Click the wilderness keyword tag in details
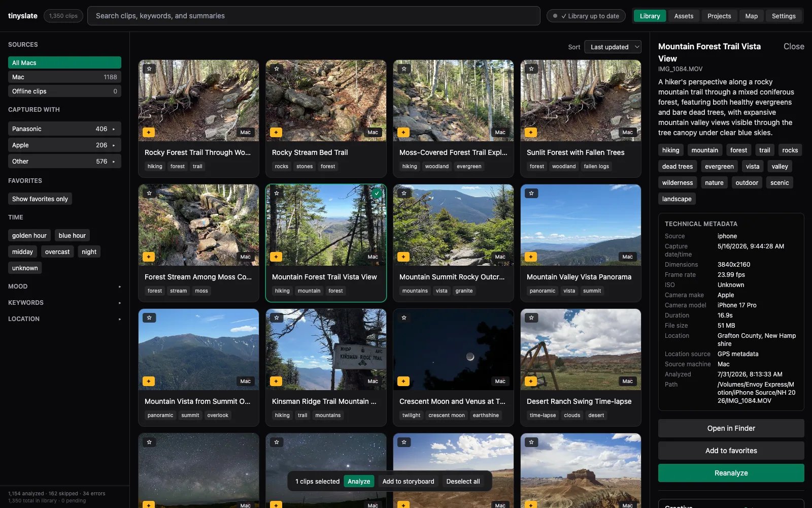 pos(677,182)
